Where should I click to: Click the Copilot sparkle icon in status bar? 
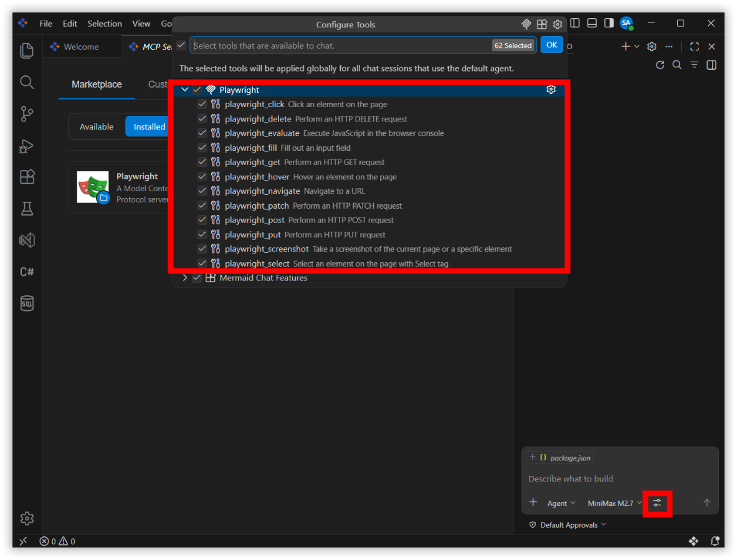(693, 541)
